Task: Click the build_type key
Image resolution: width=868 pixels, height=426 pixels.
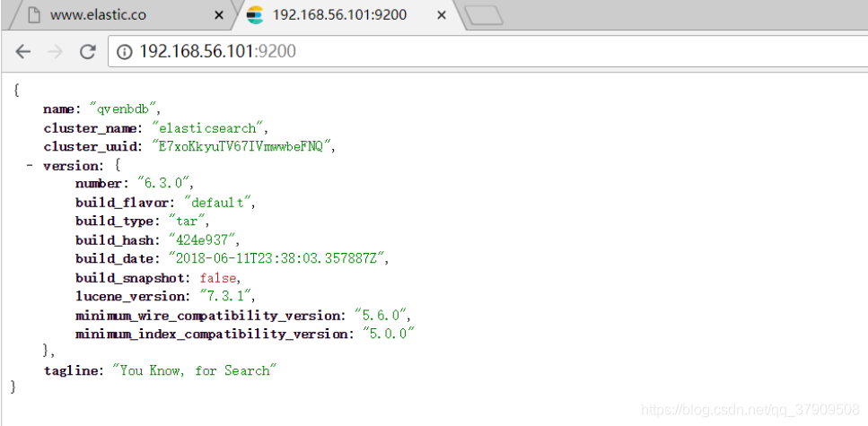Action: point(118,222)
